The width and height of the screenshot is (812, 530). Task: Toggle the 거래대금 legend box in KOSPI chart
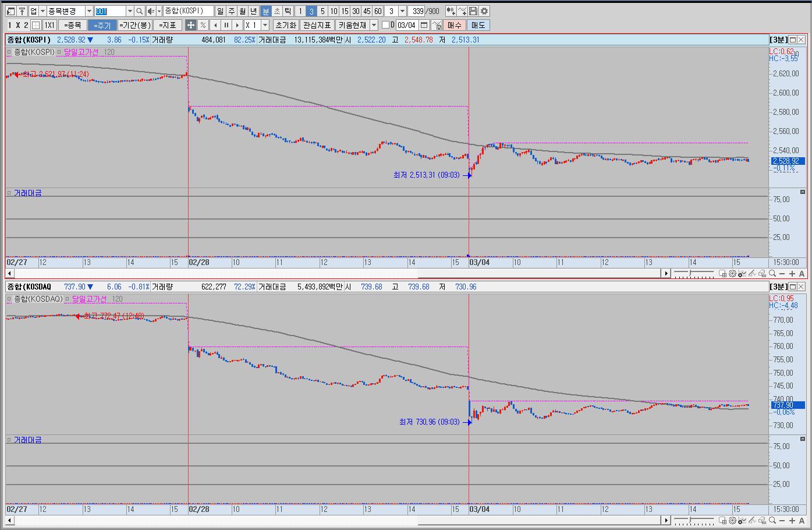[9, 193]
